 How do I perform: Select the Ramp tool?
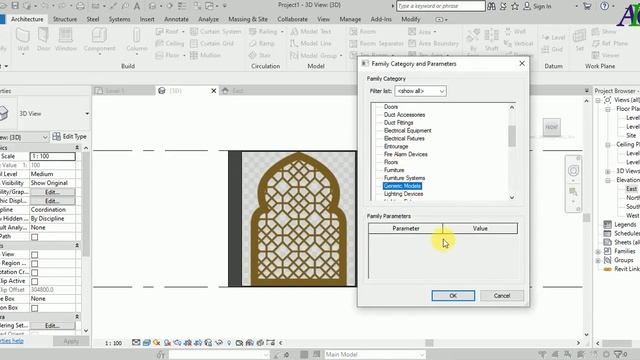262,43
